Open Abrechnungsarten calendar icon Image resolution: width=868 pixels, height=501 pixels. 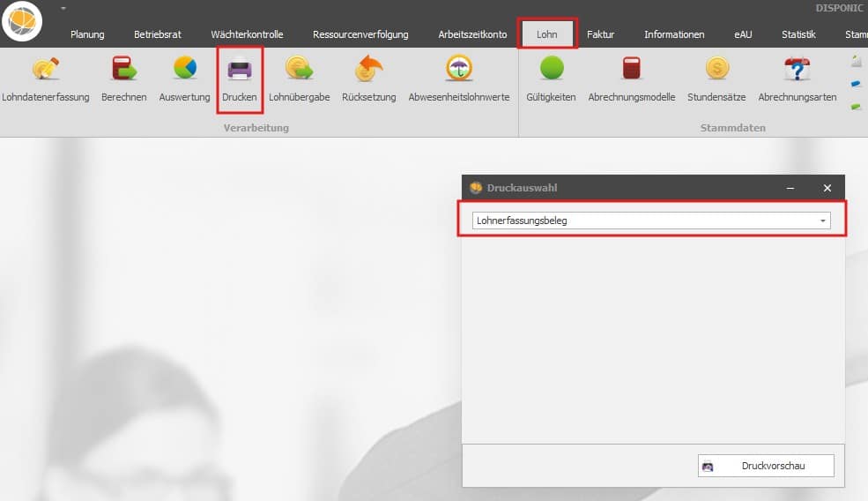[x=797, y=70]
